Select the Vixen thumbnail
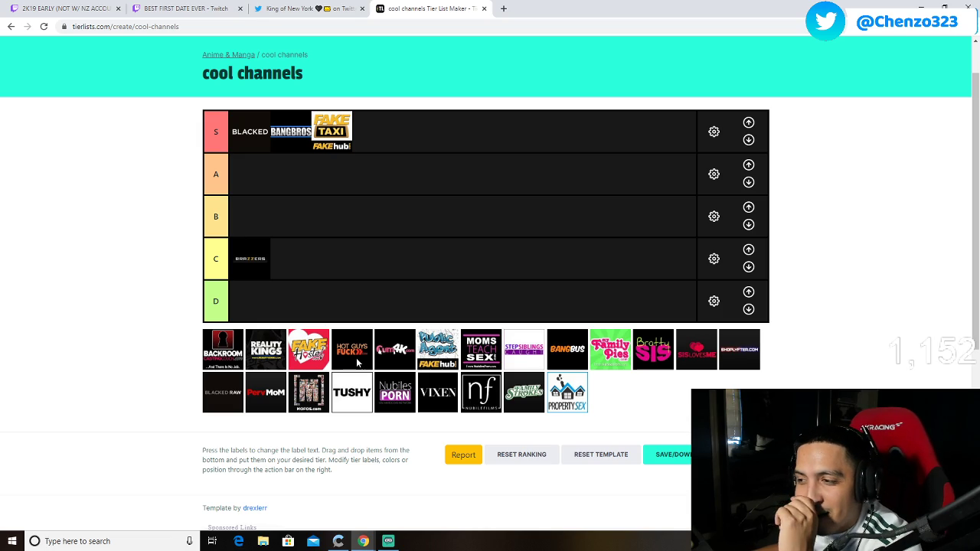980x551 pixels. [438, 393]
